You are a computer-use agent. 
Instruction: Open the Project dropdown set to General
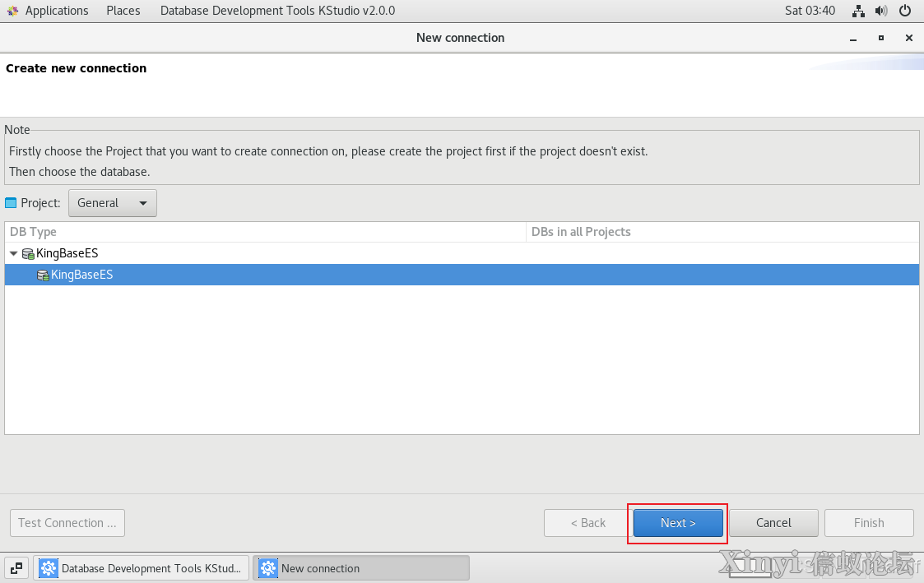tap(113, 203)
